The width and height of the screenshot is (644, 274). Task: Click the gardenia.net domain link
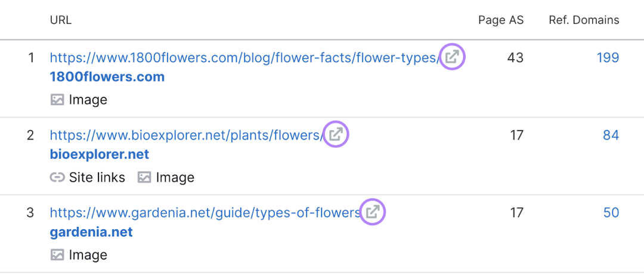(91, 232)
